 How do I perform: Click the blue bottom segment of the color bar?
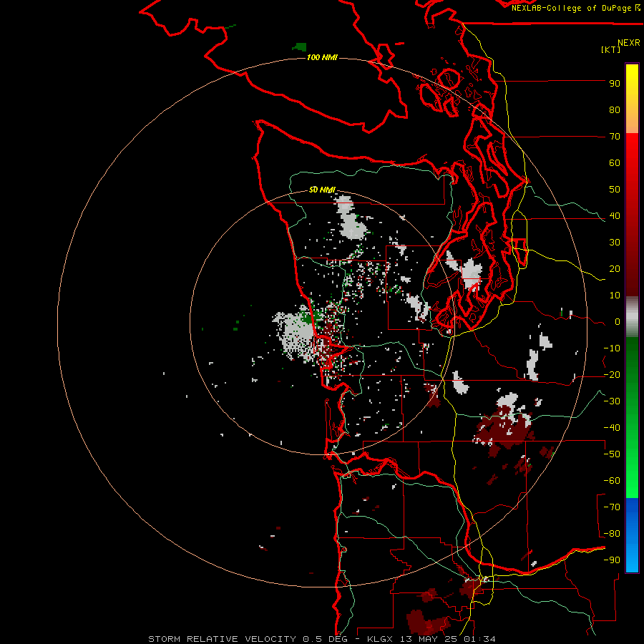point(632,535)
